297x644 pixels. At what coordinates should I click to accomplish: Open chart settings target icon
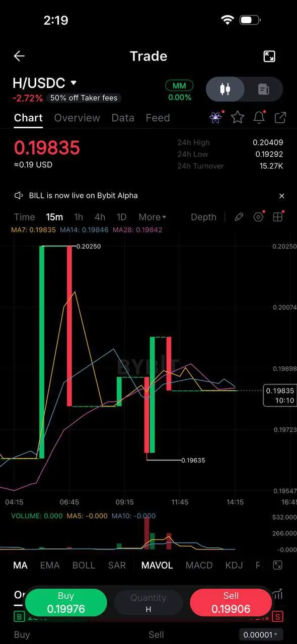point(259,217)
